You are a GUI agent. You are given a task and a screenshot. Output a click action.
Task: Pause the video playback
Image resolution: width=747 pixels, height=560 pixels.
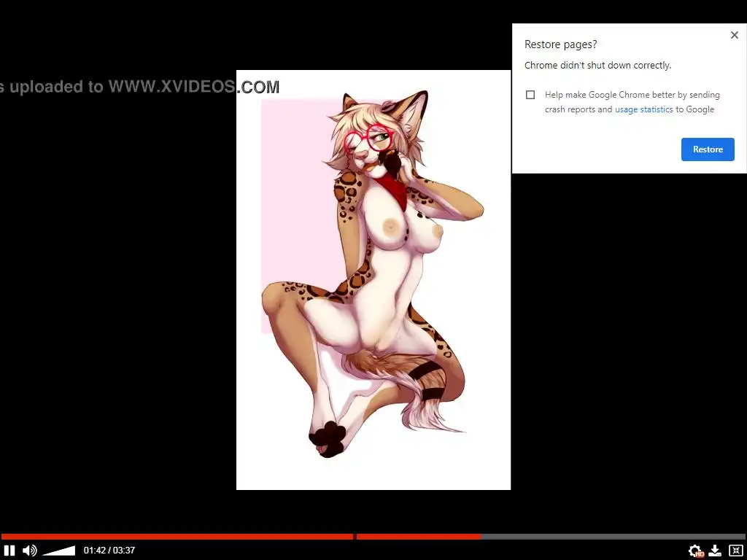point(9,551)
